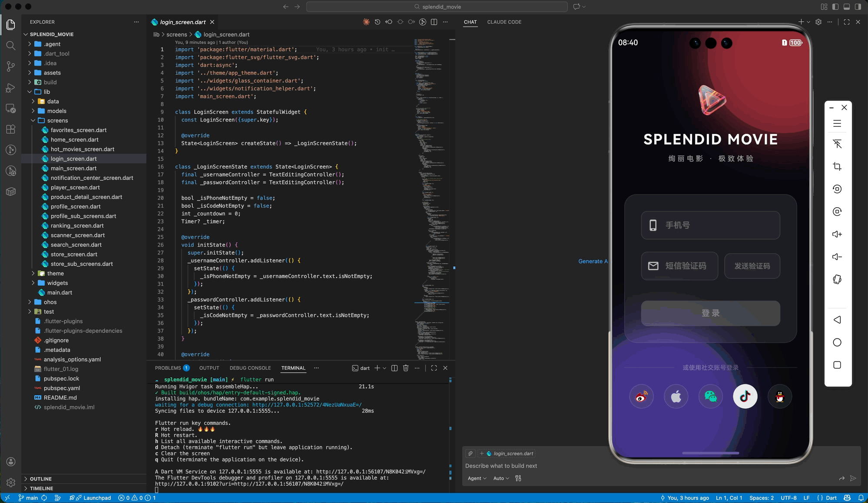
Task: Toggle the bottom panel layout button
Action: pos(847,7)
